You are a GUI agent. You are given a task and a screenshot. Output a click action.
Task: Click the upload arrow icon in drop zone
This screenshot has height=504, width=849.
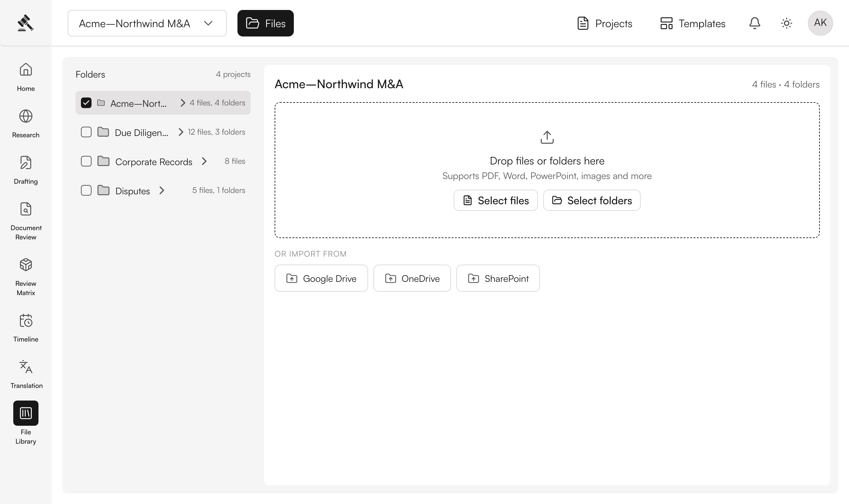click(x=547, y=137)
